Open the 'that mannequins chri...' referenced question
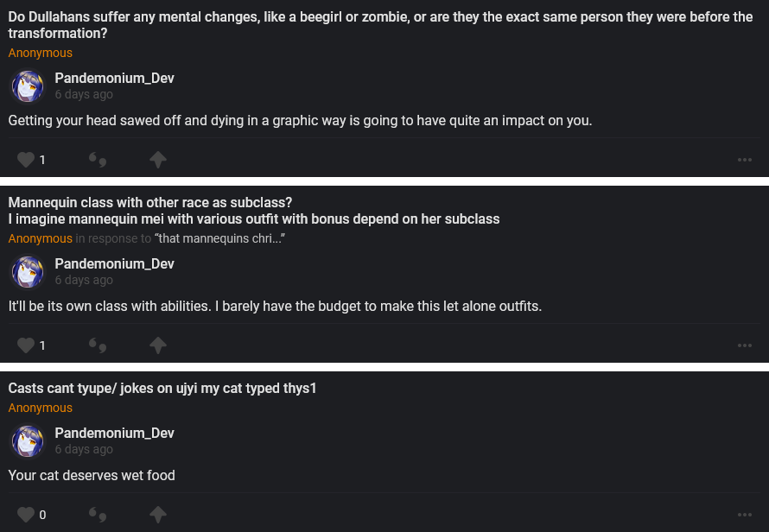This screenshot has width=769, height=532. pyautogui.click(x=219, y=238)
